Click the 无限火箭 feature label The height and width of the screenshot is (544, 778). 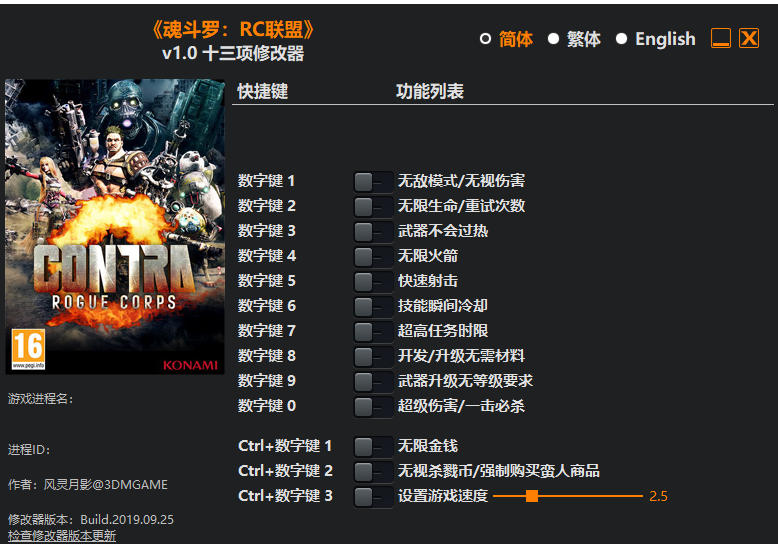(x=428, y=256)
